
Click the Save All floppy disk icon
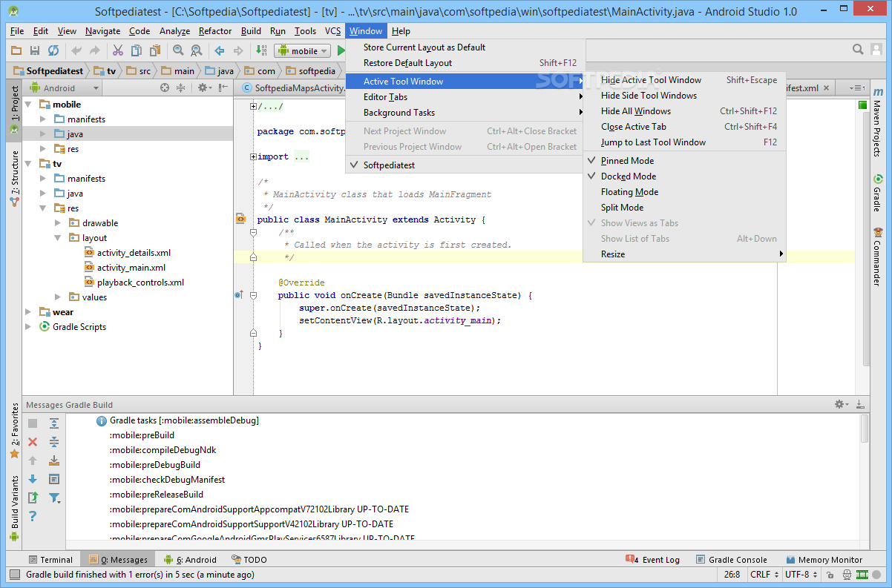pyautogui.click(x=35, y=50)
